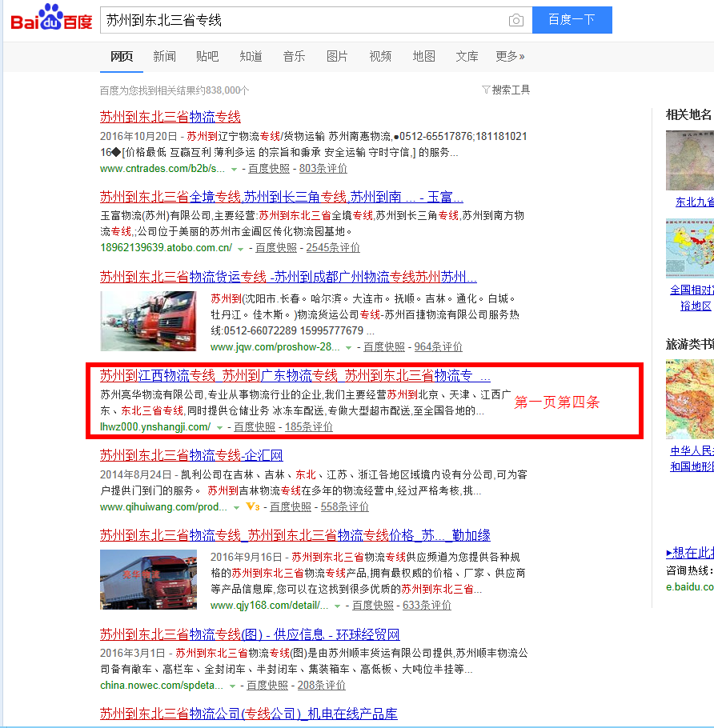Image resolution: width=714 pixels, height=728 pixels.
Task: View 803条评价 reviews
Action: pyautogui.click(x=323, y=169)
